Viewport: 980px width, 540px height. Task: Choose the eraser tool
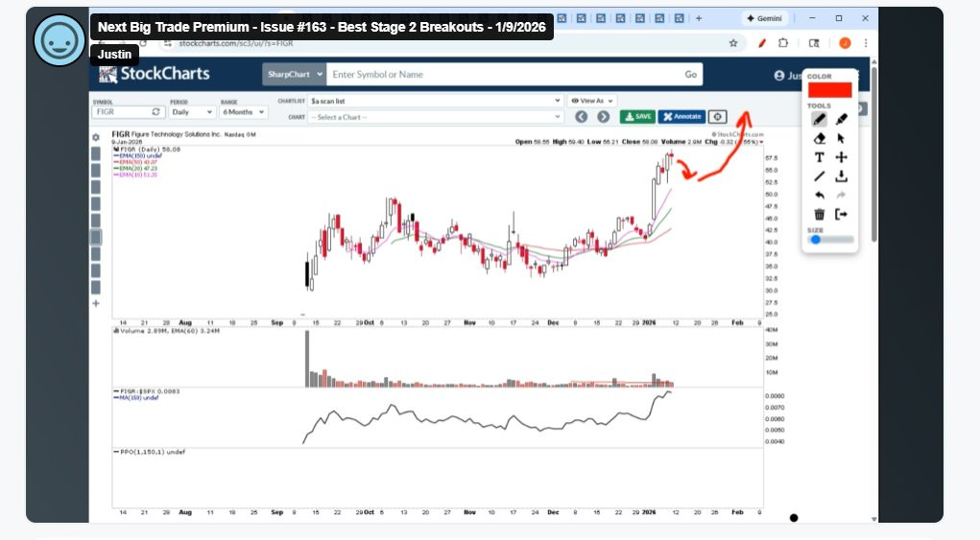tap(819, 138)
